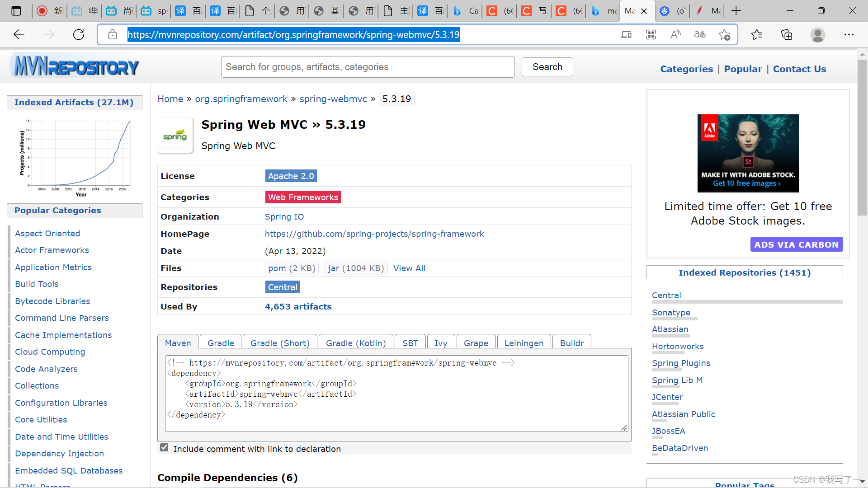Click the Central repository badge icon
The image size is (868, 488).
coord(283,287)
